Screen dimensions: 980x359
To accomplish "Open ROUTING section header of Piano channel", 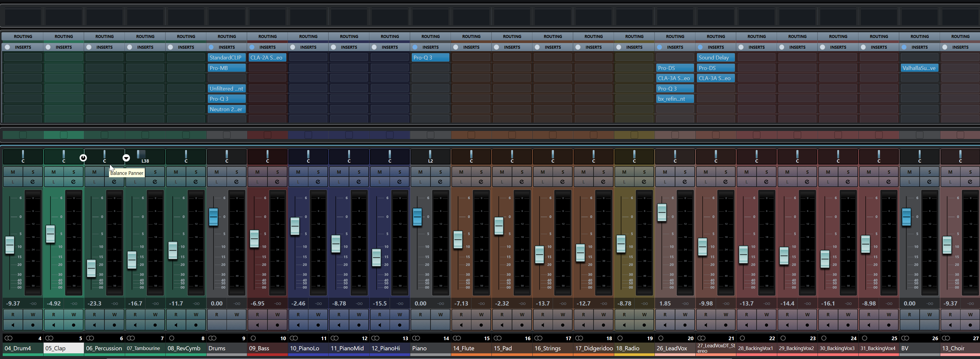I will coord(430,36).
